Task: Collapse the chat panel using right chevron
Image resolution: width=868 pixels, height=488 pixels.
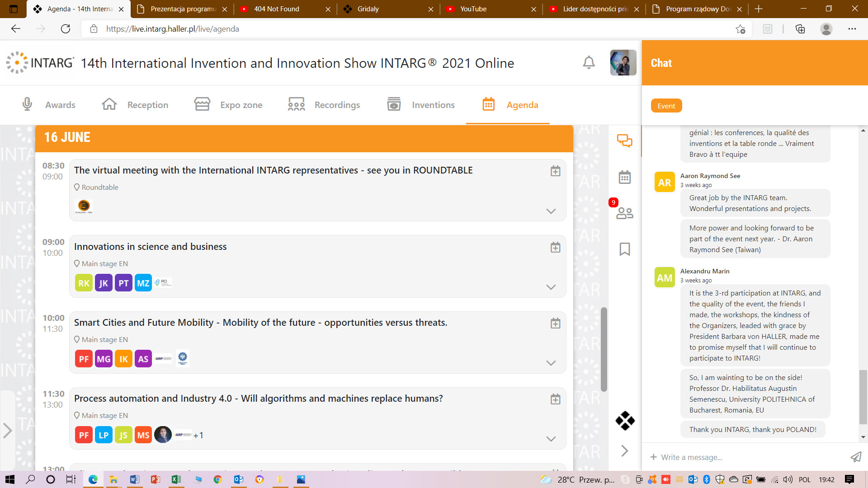Action: (x=625, y=450)
